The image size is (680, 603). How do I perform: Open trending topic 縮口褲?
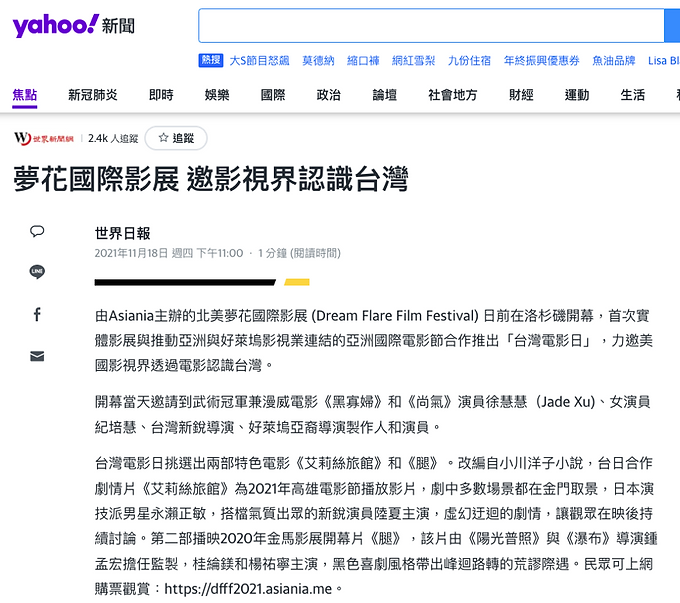[363, 60]
